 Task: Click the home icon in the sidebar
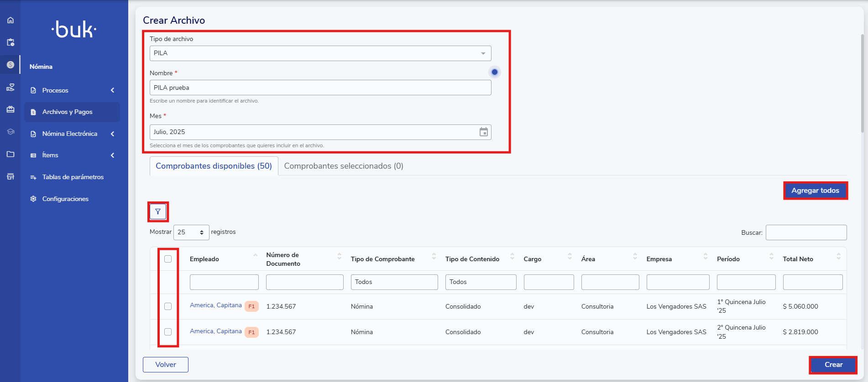click(x=10, y=20)
